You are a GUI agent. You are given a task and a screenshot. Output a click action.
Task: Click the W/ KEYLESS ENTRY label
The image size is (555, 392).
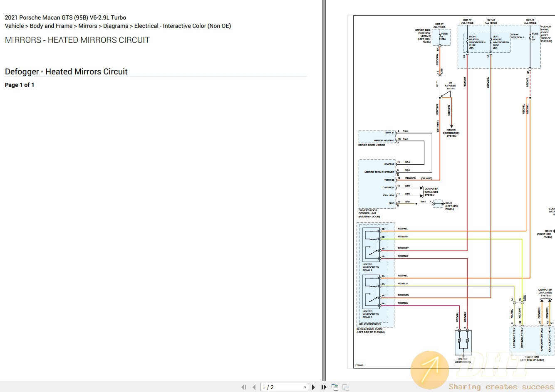pos(451,86)
